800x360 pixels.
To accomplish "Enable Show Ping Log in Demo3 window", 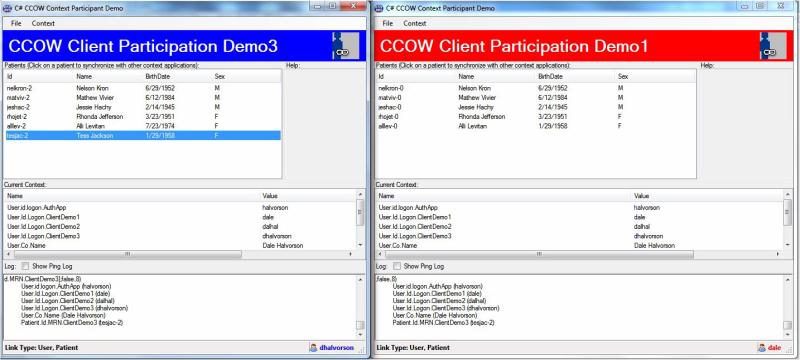I will pos(26,266).
